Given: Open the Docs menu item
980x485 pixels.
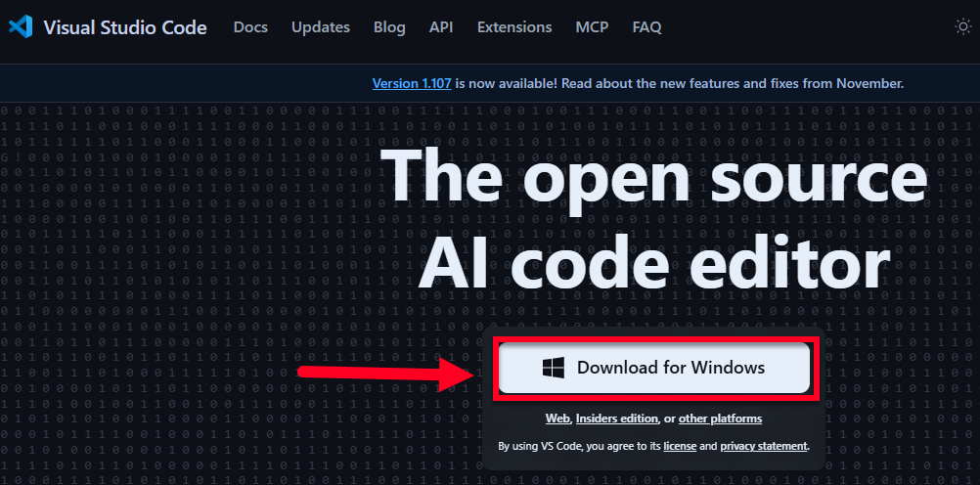Looking at the screenshot, I should [250, 27].
